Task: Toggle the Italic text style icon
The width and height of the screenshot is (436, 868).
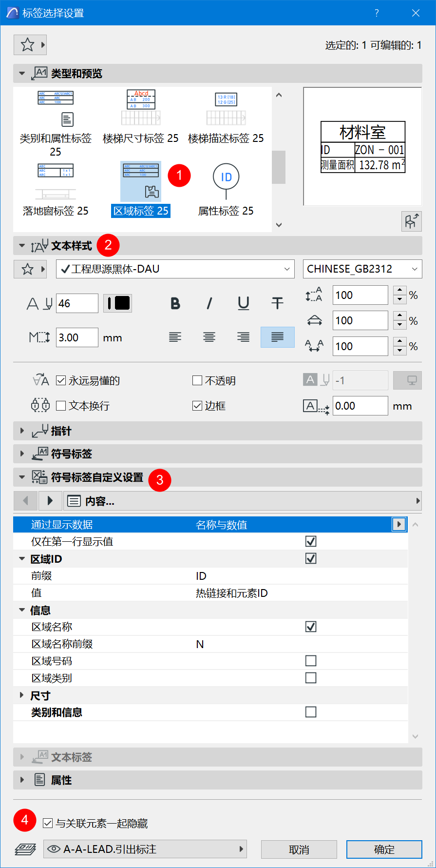Action: coord(209,303)
